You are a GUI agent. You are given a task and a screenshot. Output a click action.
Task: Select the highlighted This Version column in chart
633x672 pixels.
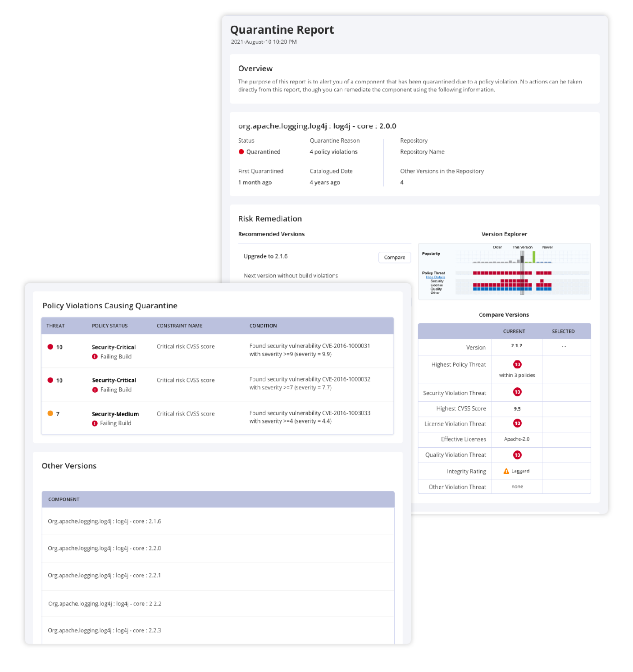[x=522, y=272]
